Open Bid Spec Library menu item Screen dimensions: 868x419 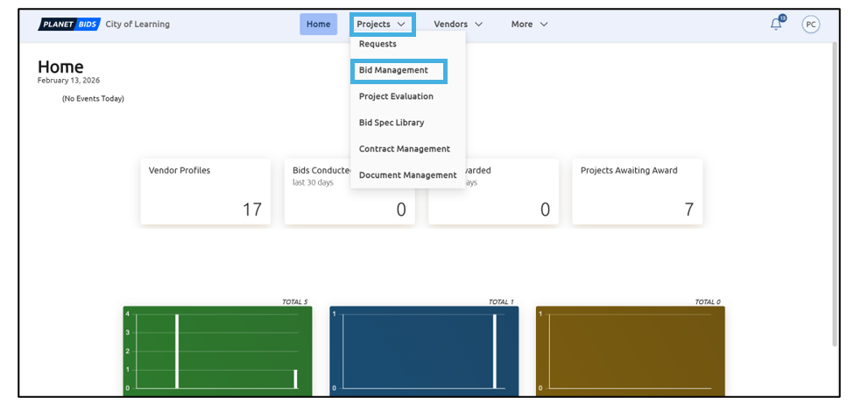(x=392, y=123)
